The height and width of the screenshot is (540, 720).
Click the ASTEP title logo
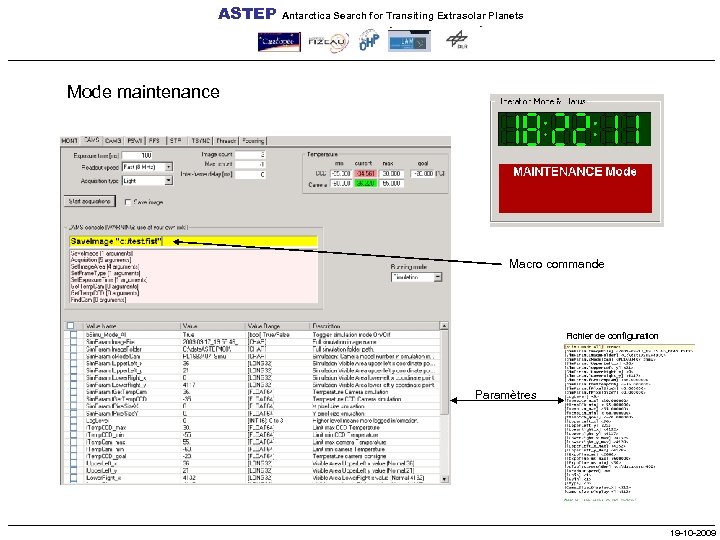point(247,14)
